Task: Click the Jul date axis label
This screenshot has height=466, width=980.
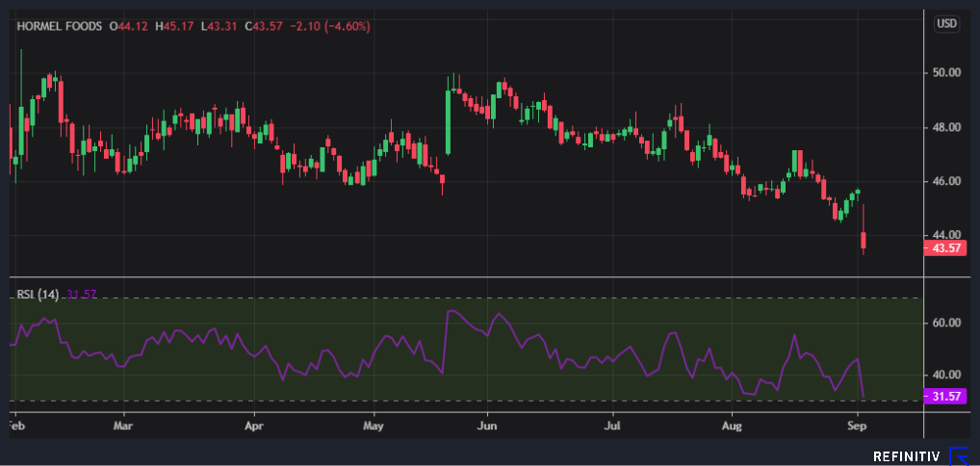Action: (x=612, y=426)
